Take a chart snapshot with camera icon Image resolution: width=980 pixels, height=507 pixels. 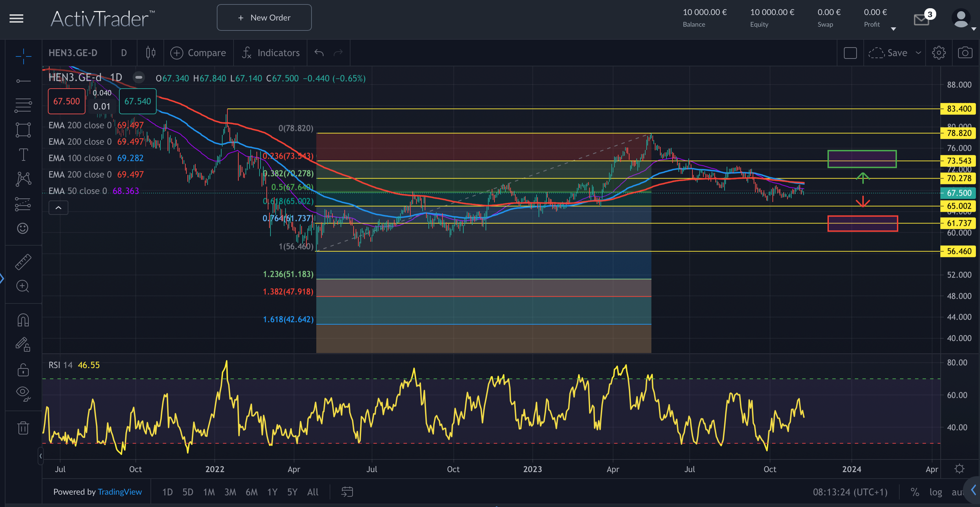[x=965, y=53]
